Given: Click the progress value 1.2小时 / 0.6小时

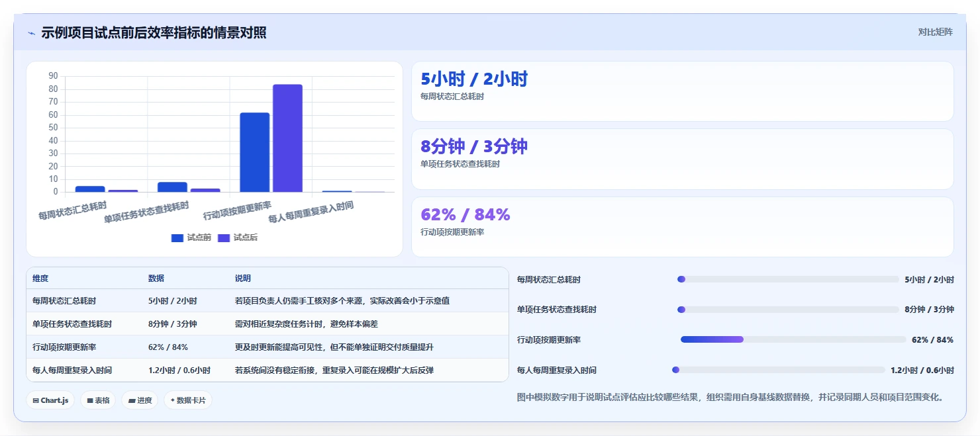Looking at the screenshot, I should click(x=922, y=370).
